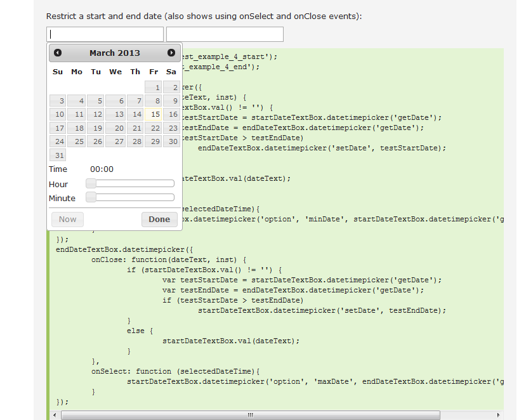Viewport: 526px width, 420px height.
Task: Pick day 3 in the calendar
Action: (x=58, y=101)
